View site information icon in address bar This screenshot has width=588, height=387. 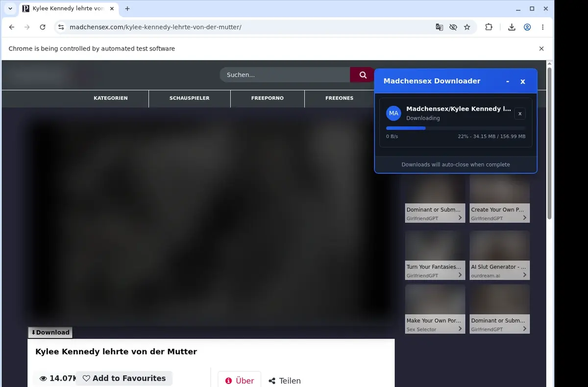[x=61, y=27]
